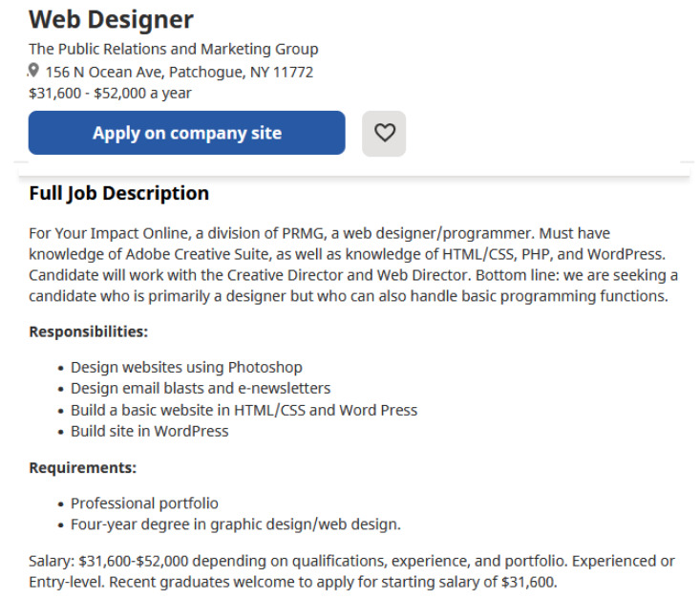Click the heart icon to save job

click(384, 134)
